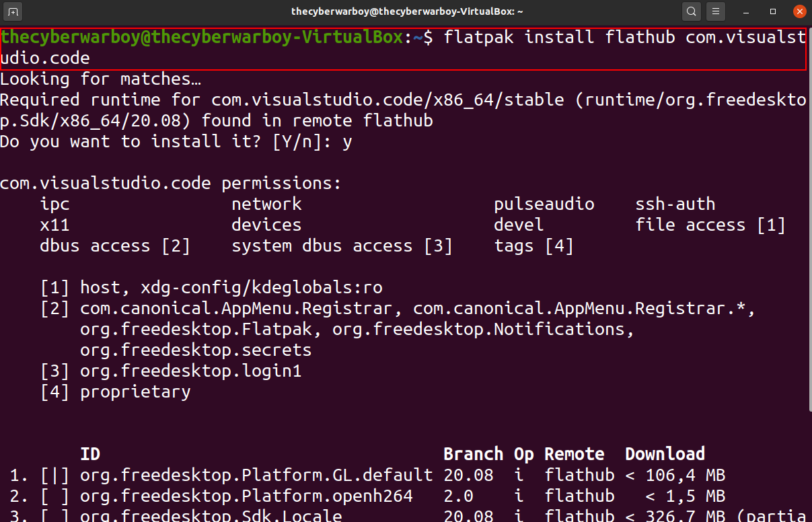812x522 pixels.
Task: Click the spinner bracket beside Platform.GL.default
Action: (x=54, y=476)
